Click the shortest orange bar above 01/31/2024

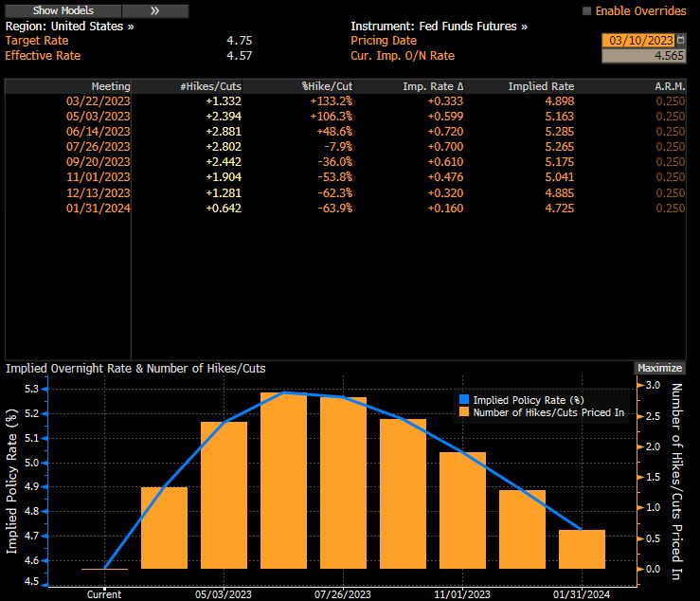tap(582, 549)
